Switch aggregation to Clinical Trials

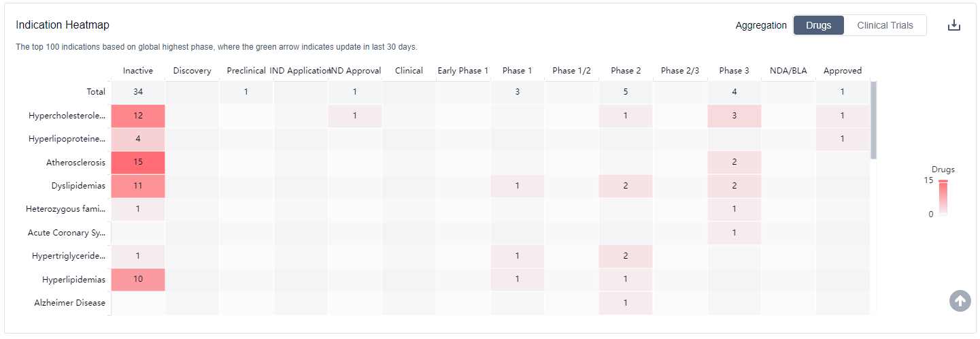click(x=885, y=25)
